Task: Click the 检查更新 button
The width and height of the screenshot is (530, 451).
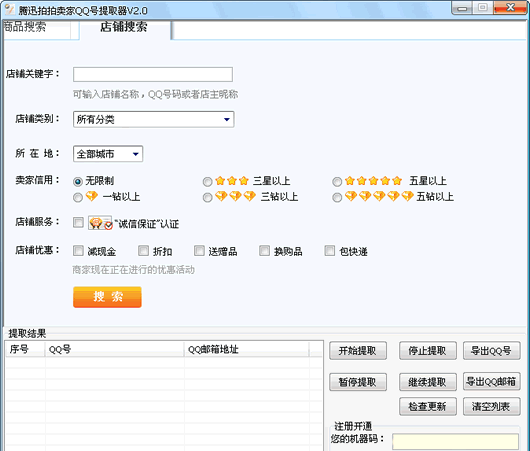Action: click(428, 406)
